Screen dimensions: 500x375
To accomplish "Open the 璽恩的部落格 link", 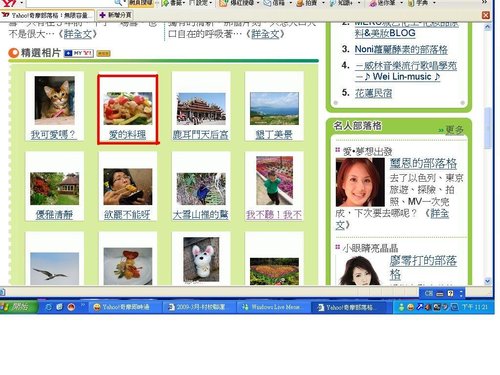I will [423, 163].
